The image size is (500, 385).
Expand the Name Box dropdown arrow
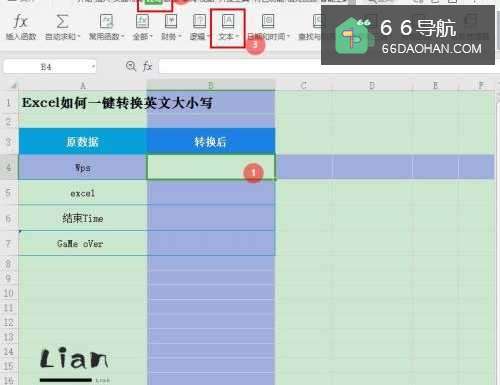point(93,67)
